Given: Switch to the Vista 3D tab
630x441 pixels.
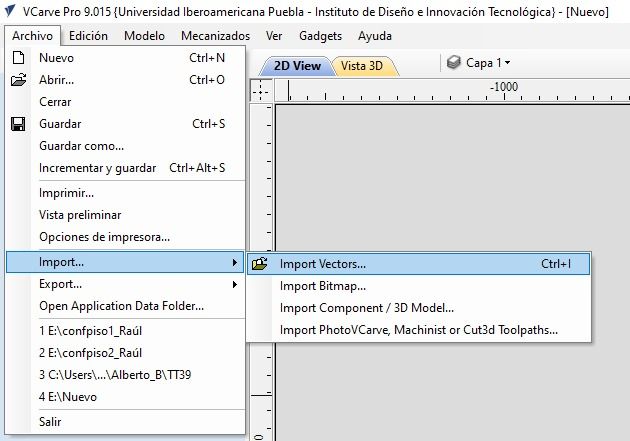Looking at the screenshot, I should pos(362,65).
